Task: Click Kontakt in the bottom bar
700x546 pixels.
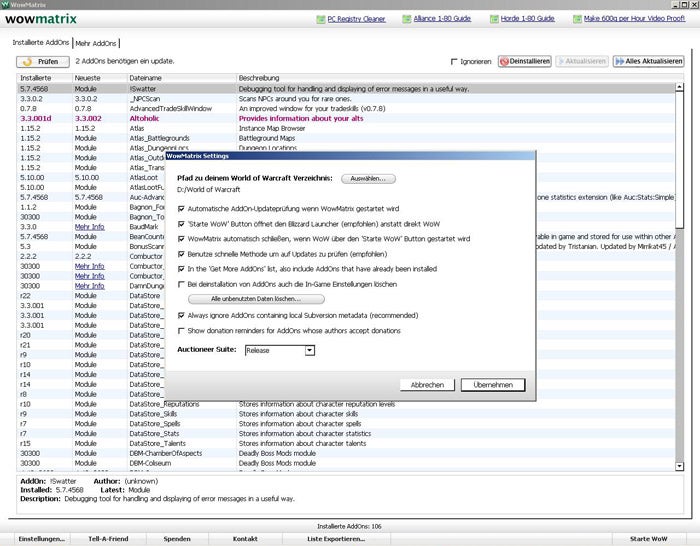Action: 245,539
